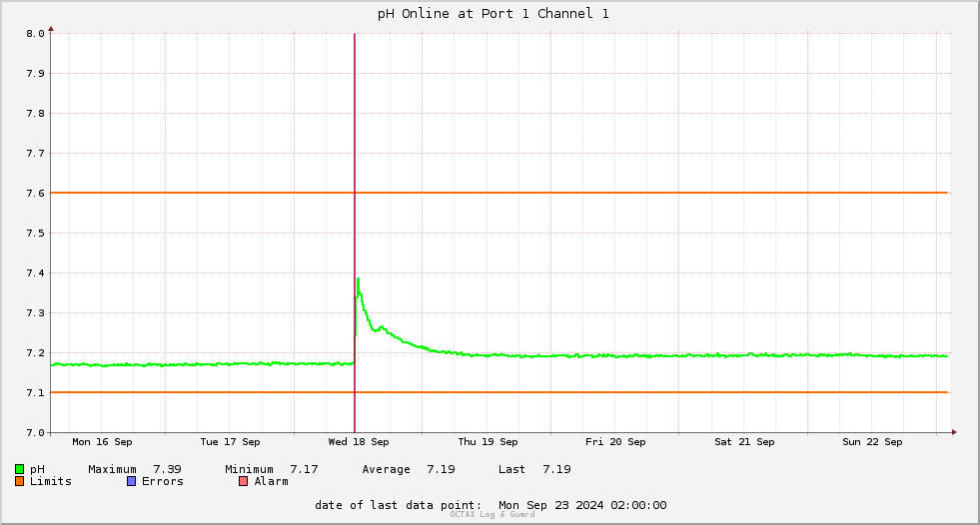Click the 7.0 y-axis label
The height and width of the screenshot is (525, 980).
[x=35, y=432]
